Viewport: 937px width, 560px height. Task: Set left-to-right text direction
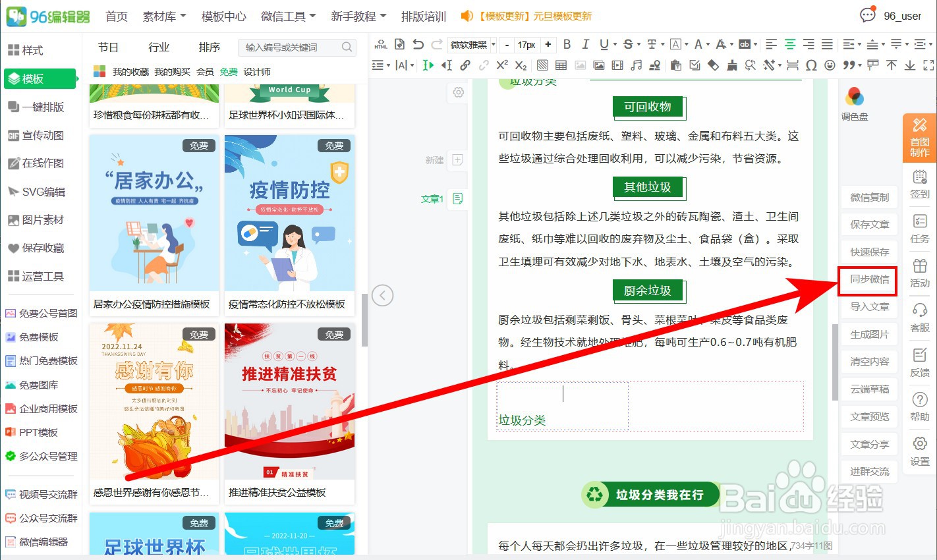[428, 65]
